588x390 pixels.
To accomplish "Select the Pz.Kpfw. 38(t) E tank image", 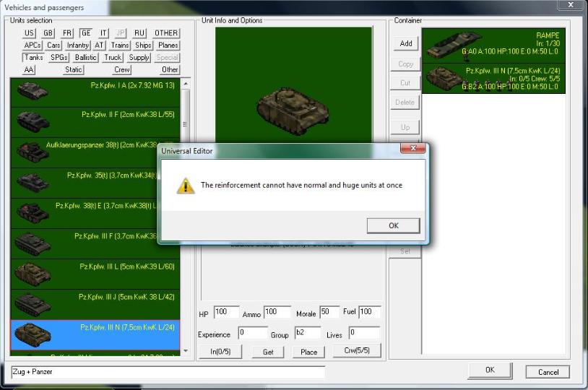I will tap(33, 213).
